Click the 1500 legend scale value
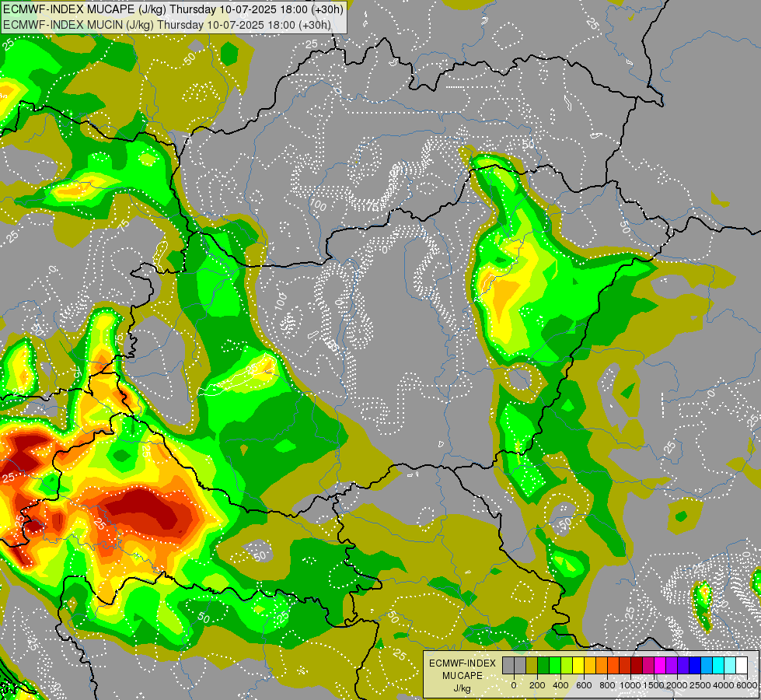Image resolution: width=761 pixels, height=700 pixels. [x=654, y=685]
